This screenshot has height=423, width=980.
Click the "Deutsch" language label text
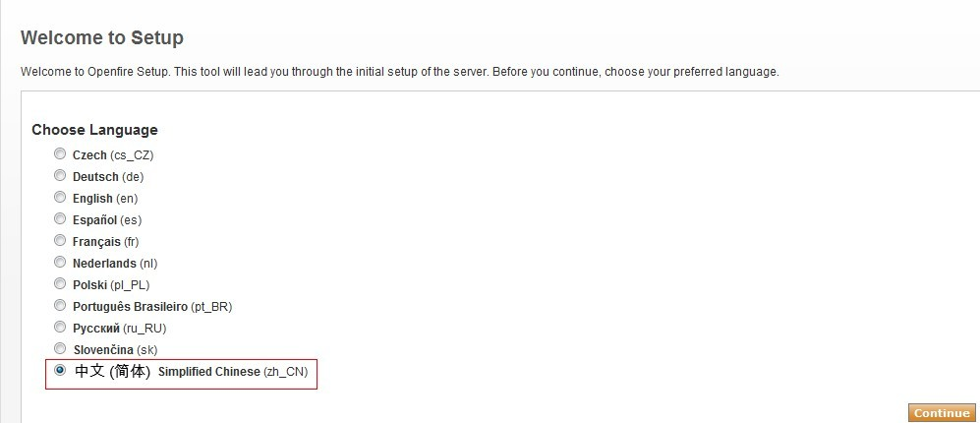(x=95, y=177)
